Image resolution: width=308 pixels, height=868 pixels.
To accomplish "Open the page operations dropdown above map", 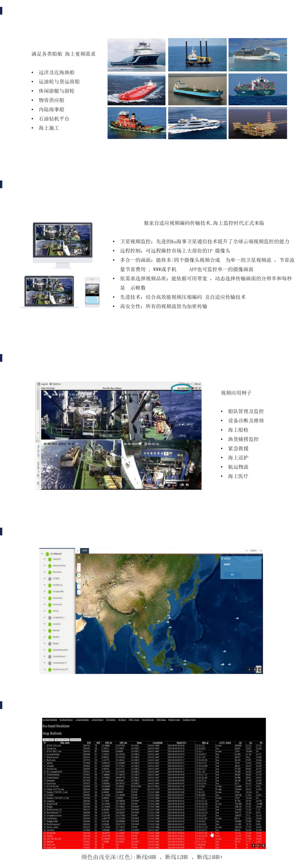I will point(254,551).
